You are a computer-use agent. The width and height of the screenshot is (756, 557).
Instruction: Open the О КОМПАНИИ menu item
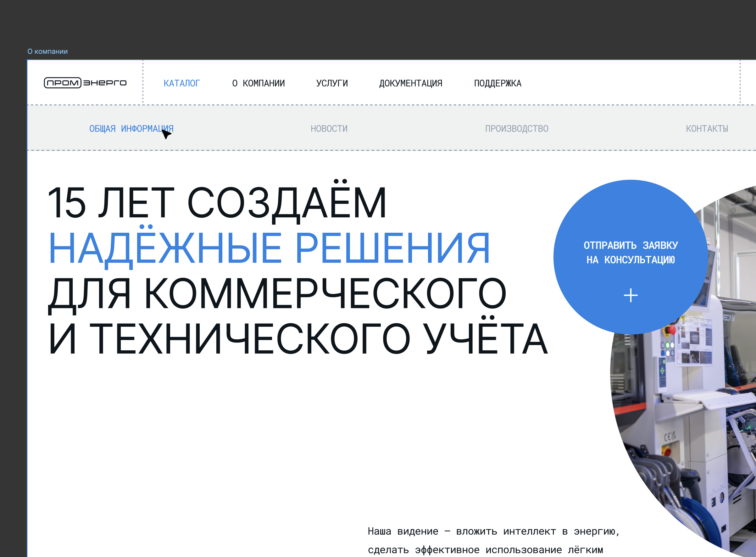[258, 83]
